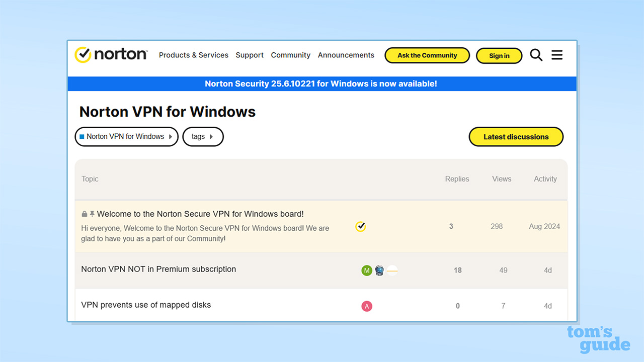Open the hamburger menu icon
Viewport: 644px width, 362px height.
point(557,55)
